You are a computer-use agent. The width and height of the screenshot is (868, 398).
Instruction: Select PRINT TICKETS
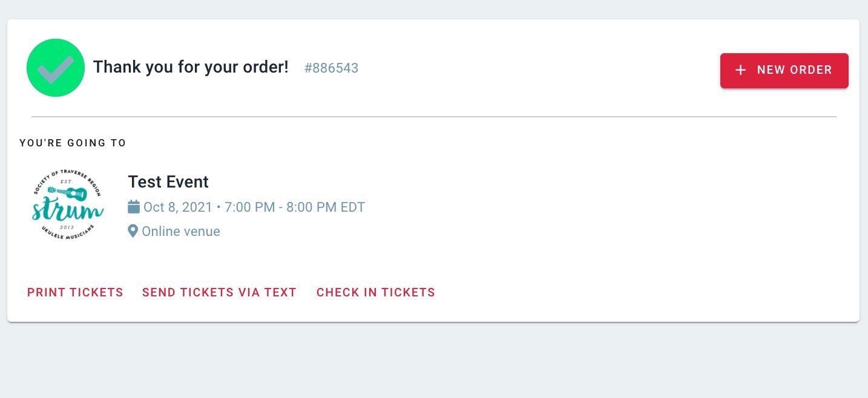pos(75,293)
